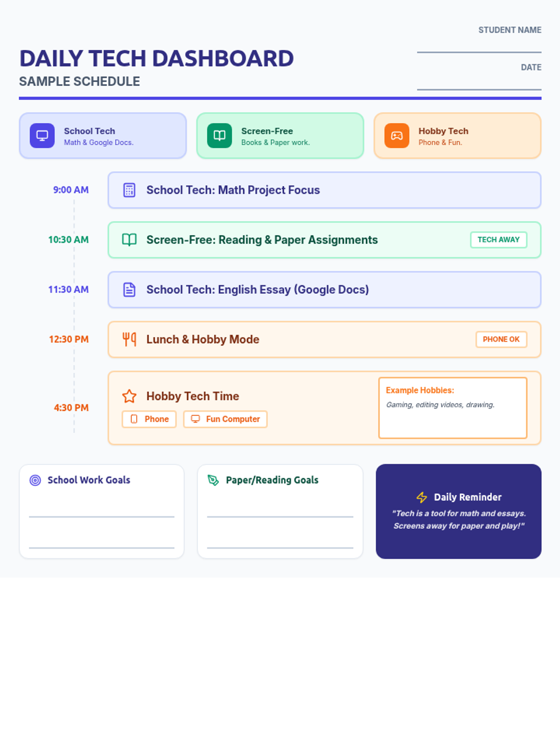Click calculator icon in Math Project row
This screenshot has height=747, width=560.
coord(129,190)
